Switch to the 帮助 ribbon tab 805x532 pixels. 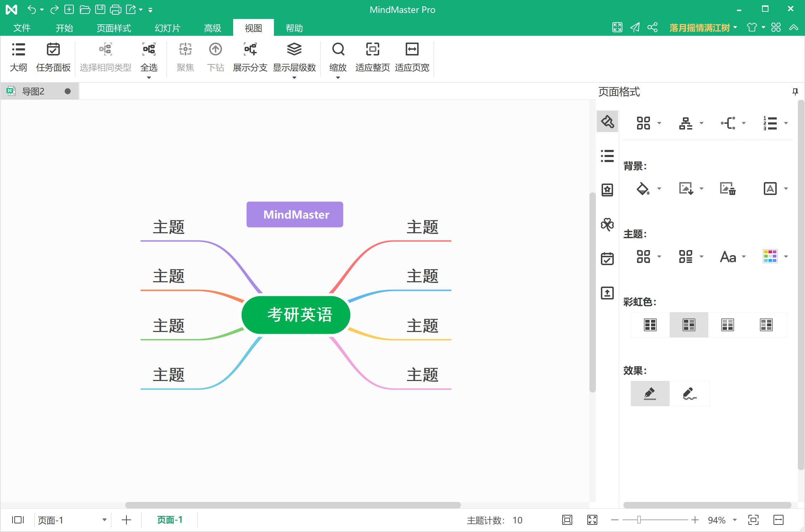(294, 28)
